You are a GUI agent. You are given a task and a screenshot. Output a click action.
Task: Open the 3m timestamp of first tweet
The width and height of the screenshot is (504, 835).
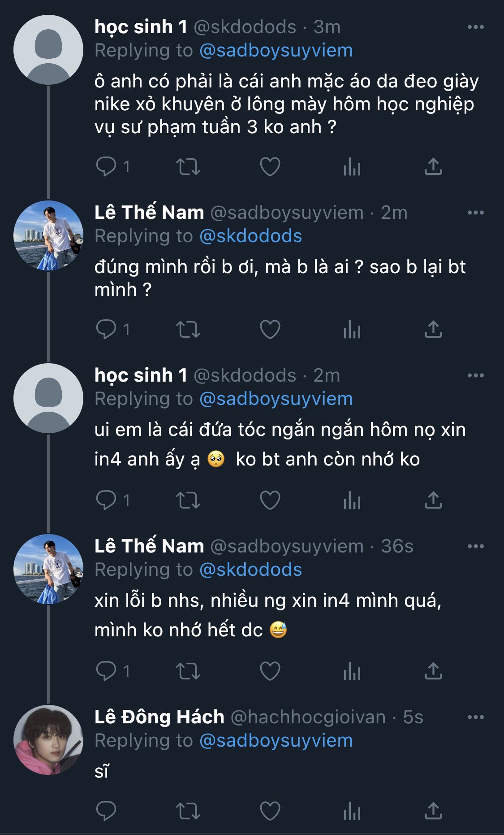tap(327, 27)
